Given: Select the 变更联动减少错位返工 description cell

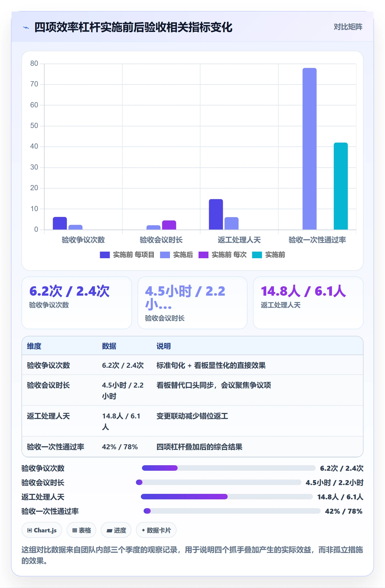Looking at the screenshot, I should (192, 416).
